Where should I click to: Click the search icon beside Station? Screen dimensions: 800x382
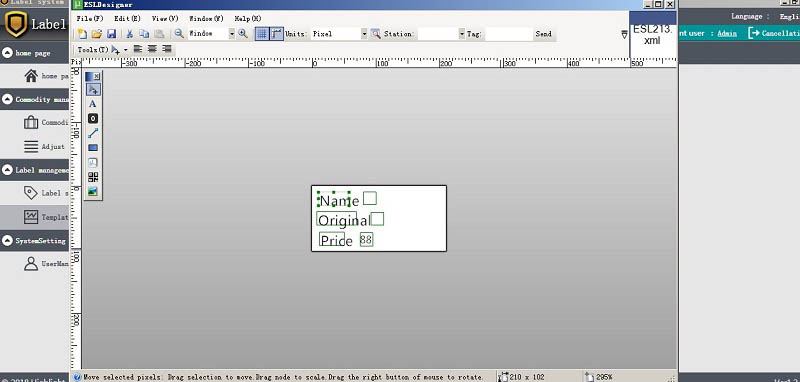tap(376, 34)
